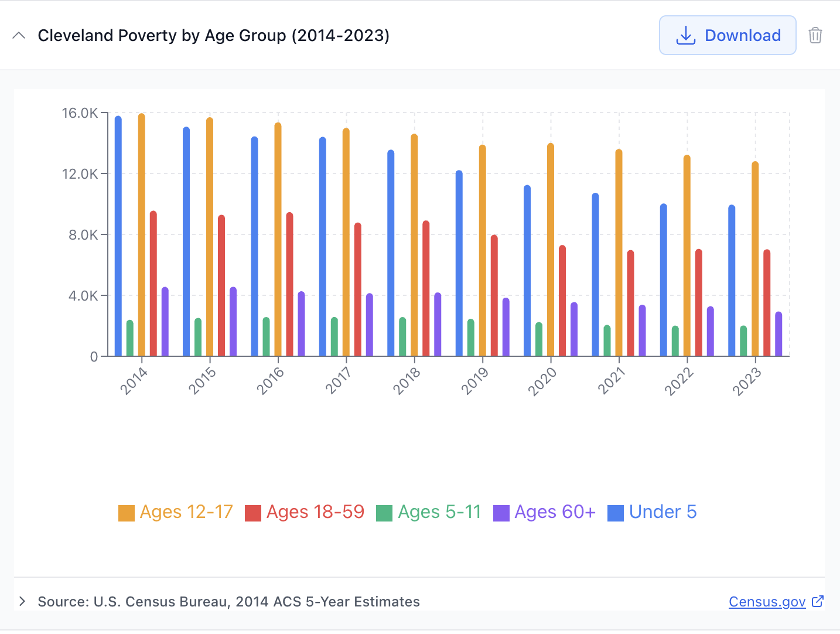
Task: Click the Download button
Action: [x=728, y=35]
